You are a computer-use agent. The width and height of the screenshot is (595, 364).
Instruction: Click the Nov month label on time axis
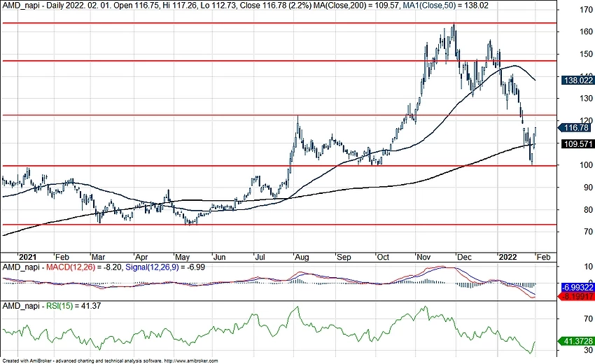[424, 257]
